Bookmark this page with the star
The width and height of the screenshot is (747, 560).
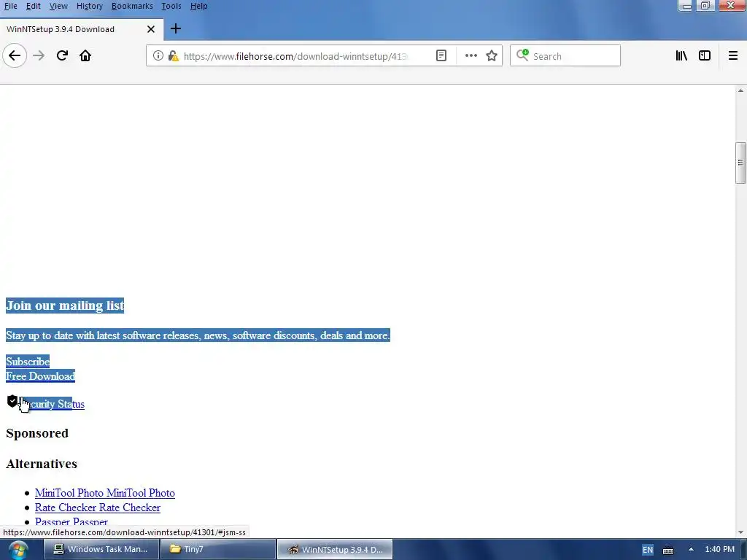[x=492, y=55]
